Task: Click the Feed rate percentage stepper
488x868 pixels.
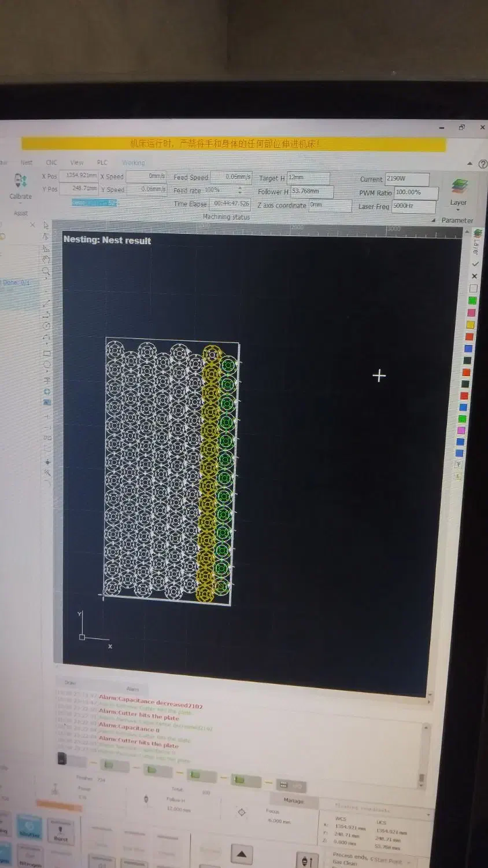Action: coord(240,190)
